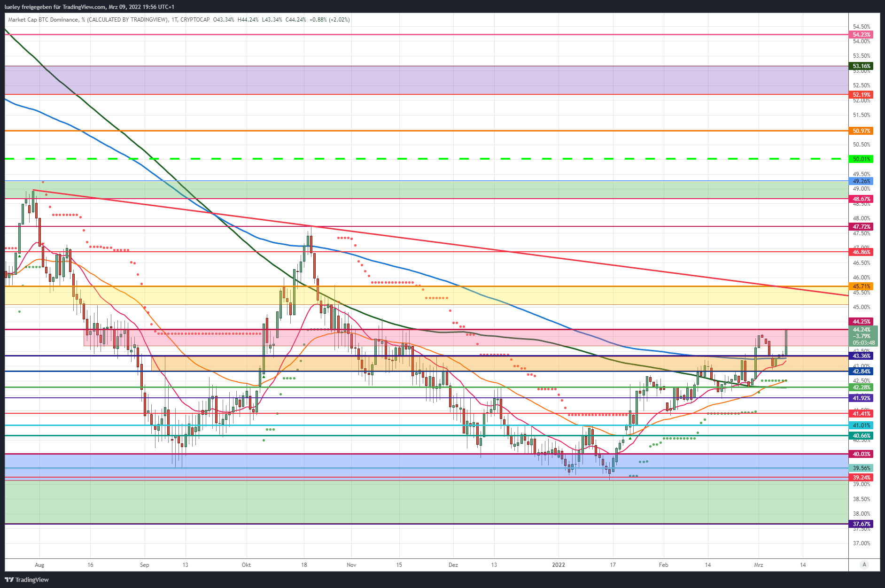Screen dimensions: 885x588
Task: Click the "Aug" label on the time axis
Action: point(39,565)
